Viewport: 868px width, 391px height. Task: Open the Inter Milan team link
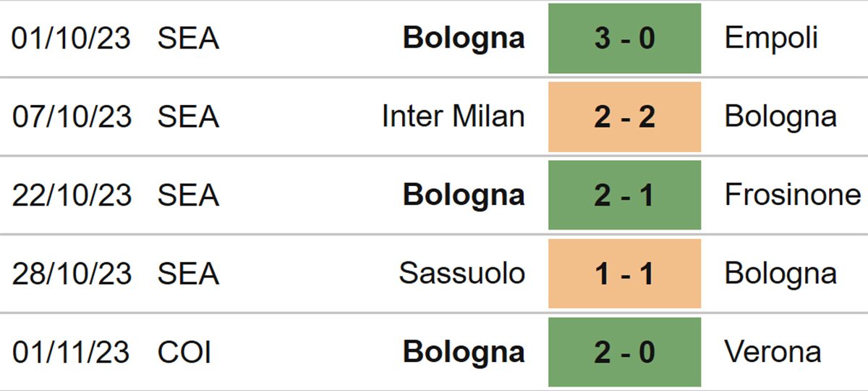[x=454, y=117]
